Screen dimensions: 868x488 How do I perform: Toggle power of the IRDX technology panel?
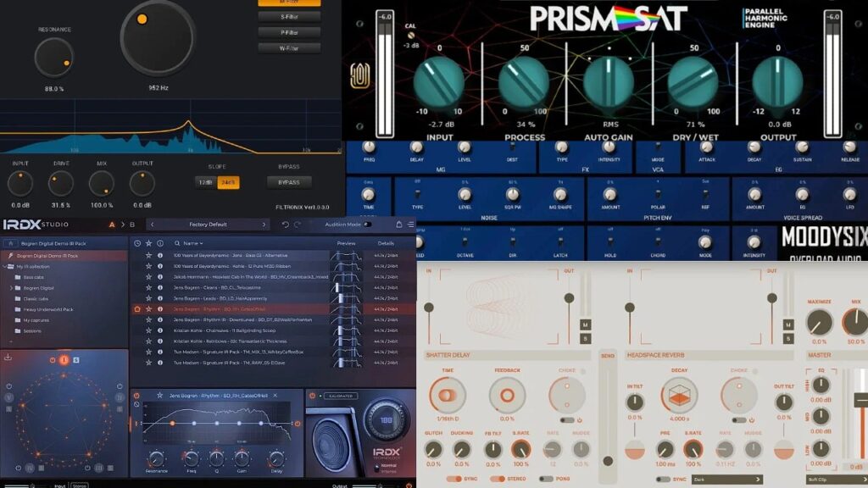(x=312, y=396)
